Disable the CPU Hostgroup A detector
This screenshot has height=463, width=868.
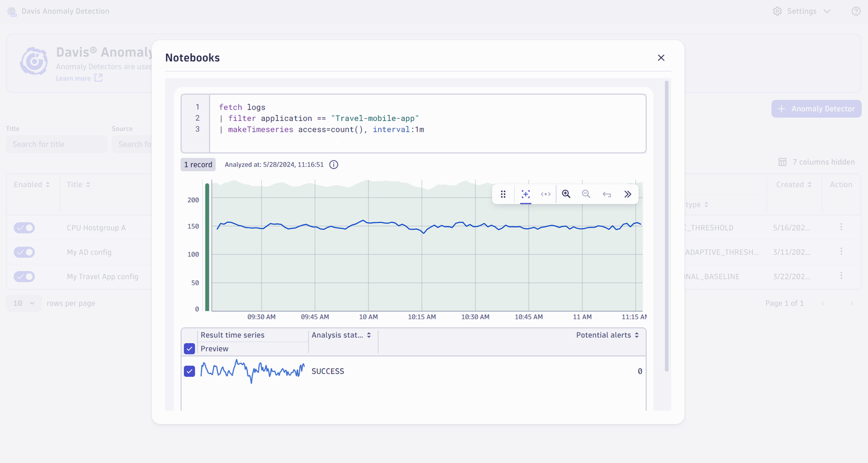coord(24,228)
